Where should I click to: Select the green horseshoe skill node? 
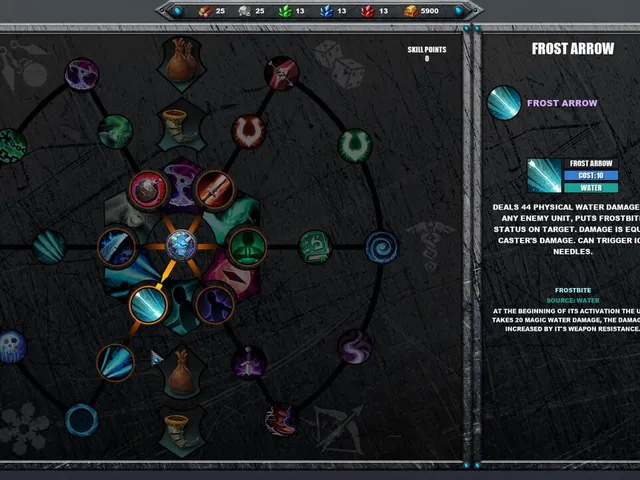click(x=355, y=145)
